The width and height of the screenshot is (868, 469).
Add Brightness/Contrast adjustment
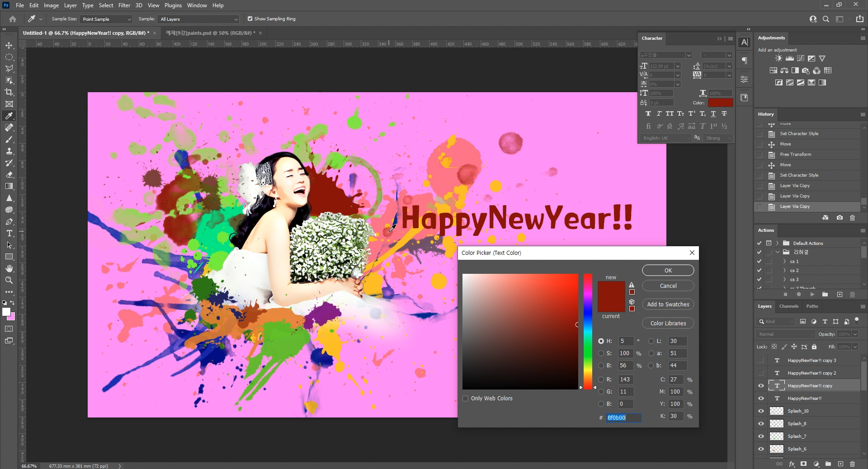pyautogui.click(x=778, y=58)
